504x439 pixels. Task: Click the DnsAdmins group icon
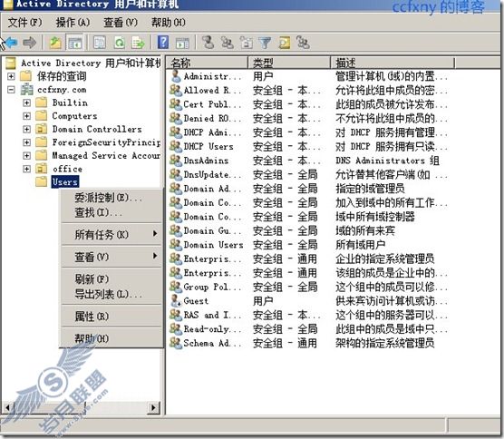pyautogui.click(x=176, y=161)
